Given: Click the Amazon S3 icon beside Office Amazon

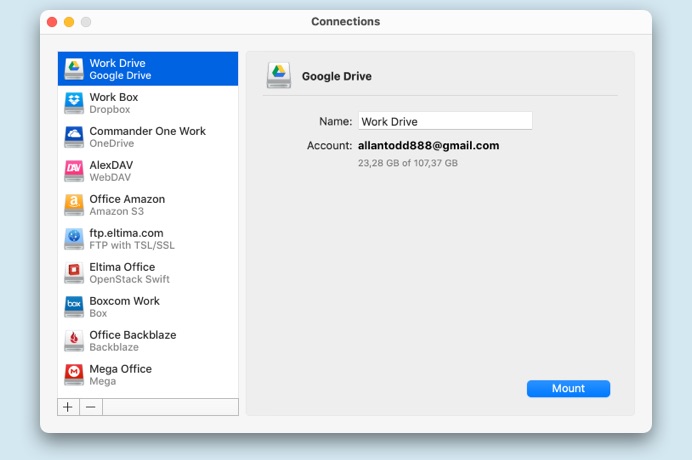Looking at the screenshot, I should pos(74,205).
